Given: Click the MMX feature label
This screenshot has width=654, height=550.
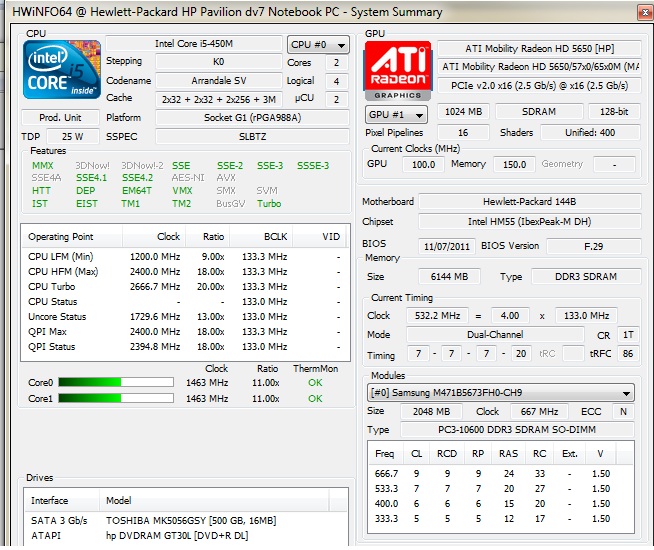Looking at the screenshot, I should point(43,166).
